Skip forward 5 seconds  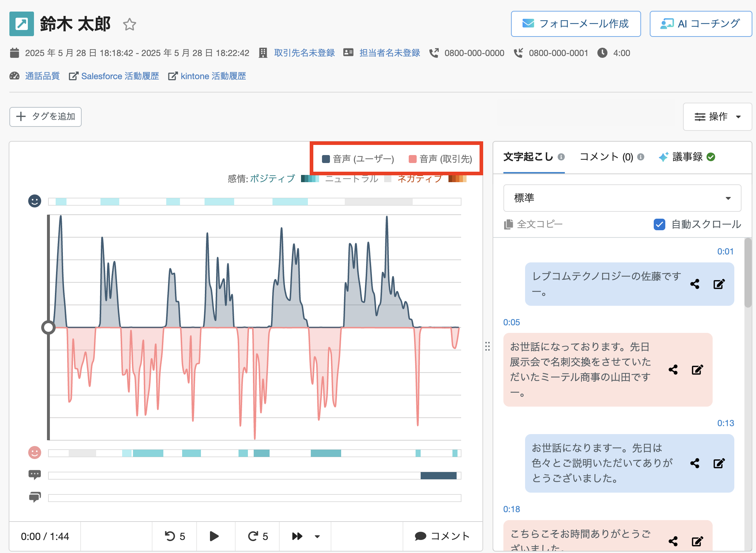click(258, 536)
